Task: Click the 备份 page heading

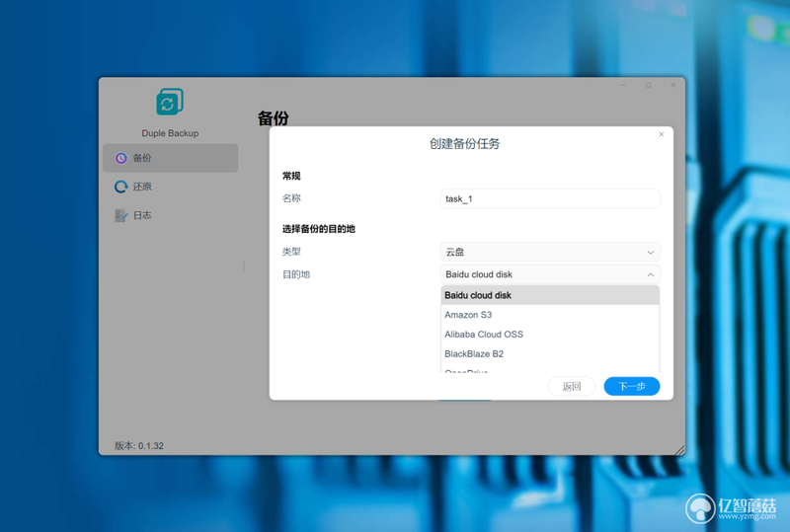Action: tap(274, 118)
